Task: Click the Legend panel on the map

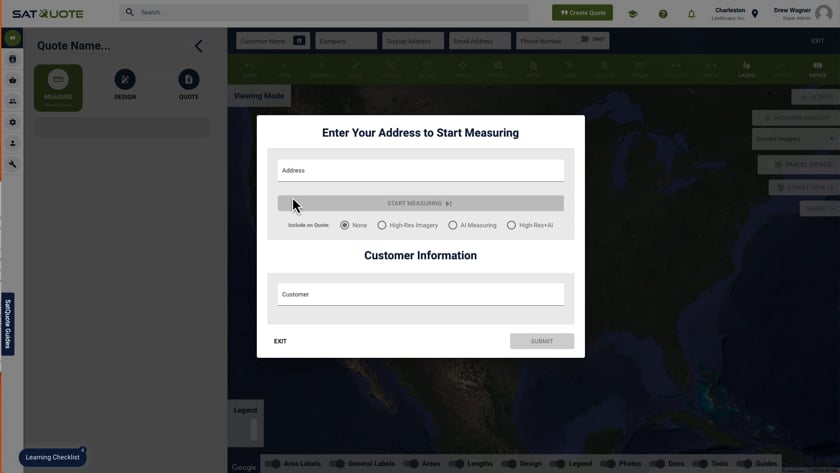Action: pyautogui.click(x=245, y=423)
